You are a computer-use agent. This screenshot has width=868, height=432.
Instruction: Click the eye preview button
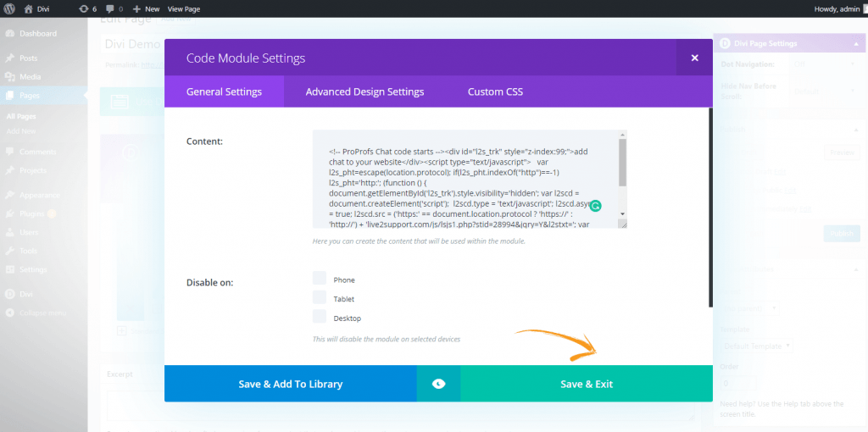(438, 384)
